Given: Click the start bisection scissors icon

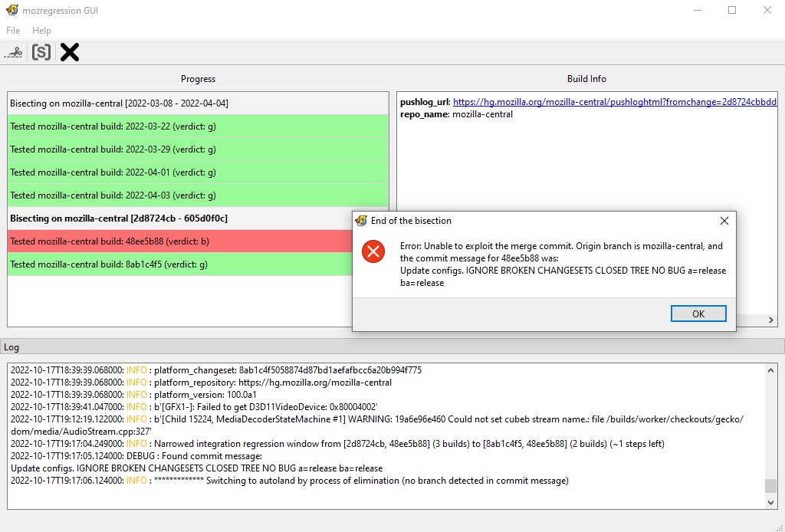Looking at the screenshot, I should pyautogui.click(x=14, y=52).
